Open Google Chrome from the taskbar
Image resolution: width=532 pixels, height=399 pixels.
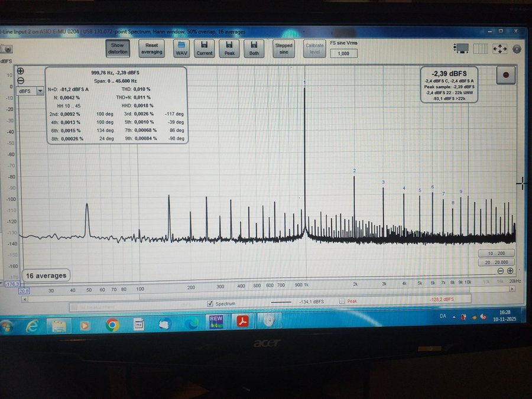coord(112,324)
